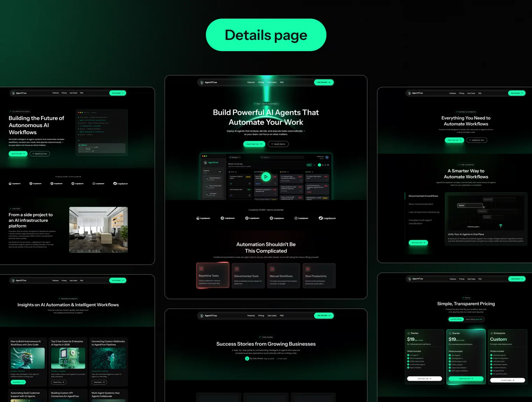Image resolution: width=532 pixels, height=402 pixels.
Task: Open Pricing in the hero page navbar
Action: [x=261, y=82]
